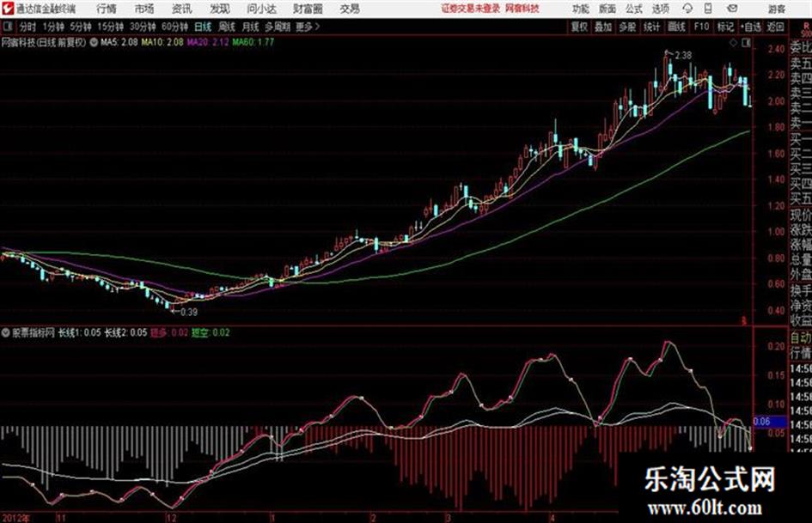Image resolution: width=812 pixels, height=523 pixels.
Task: Click the 统计 toolbar button
Action: tap(651, 27)
